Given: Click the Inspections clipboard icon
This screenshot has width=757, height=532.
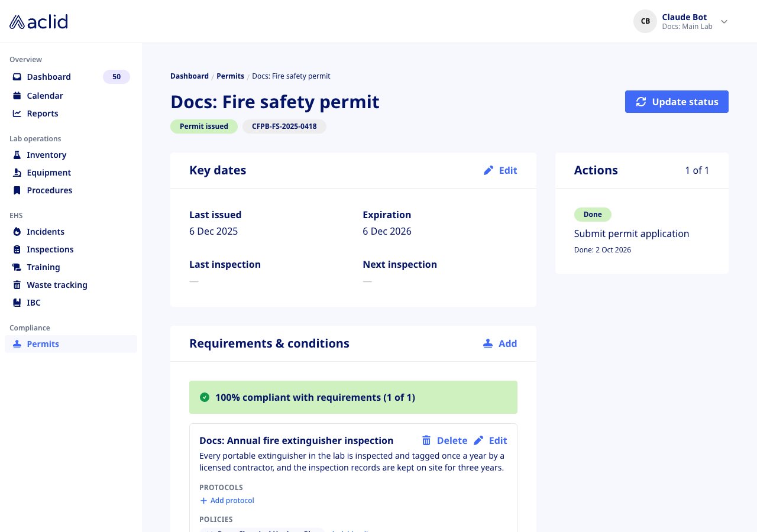Looking at the screenshot, I should (17, 249).
